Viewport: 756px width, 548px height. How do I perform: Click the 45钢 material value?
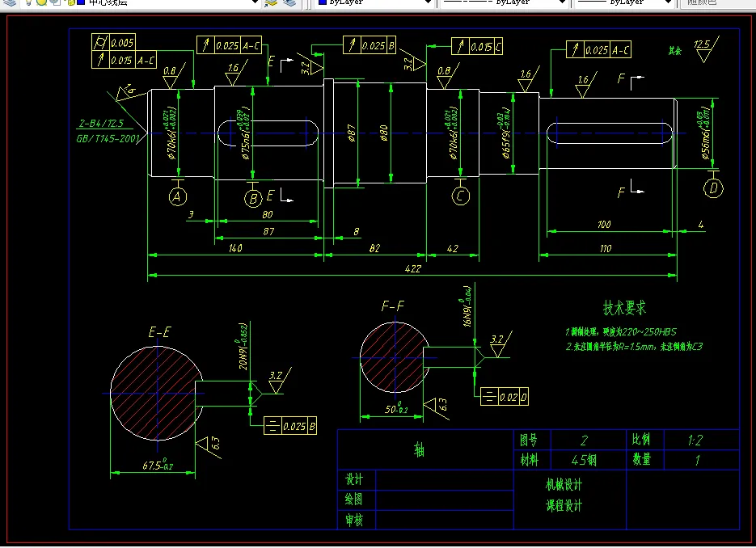584,460
